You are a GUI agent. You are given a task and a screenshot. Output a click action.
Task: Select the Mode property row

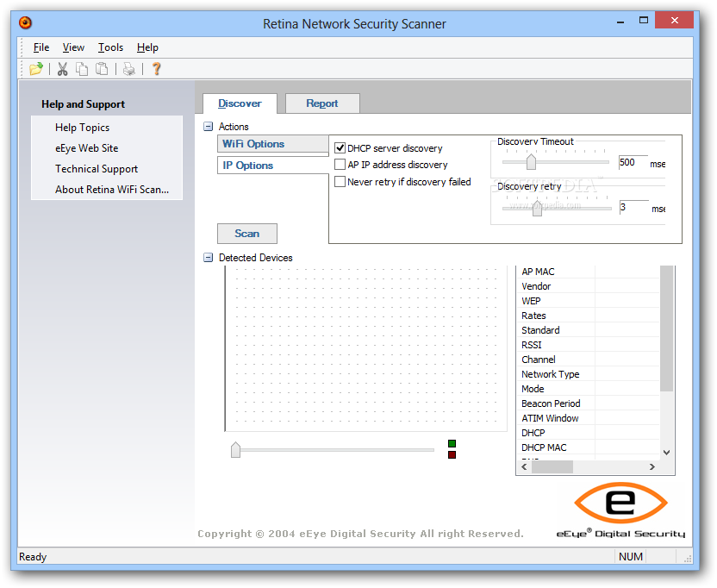click(588, 389)
